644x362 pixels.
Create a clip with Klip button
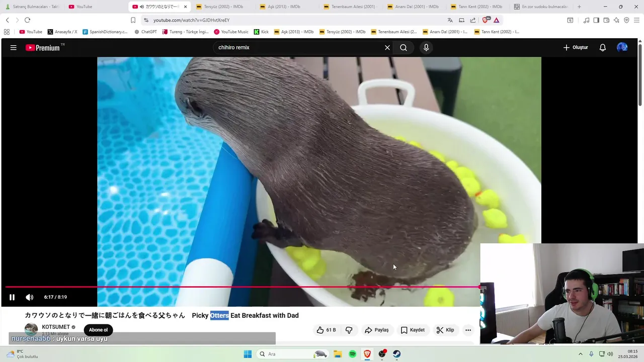pos(445,330)
